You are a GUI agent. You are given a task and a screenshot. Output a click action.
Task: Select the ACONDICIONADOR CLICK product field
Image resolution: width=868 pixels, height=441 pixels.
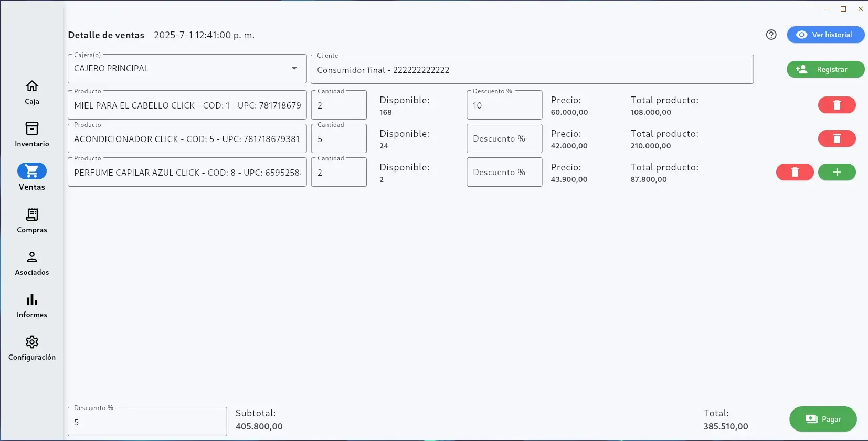click(187, 138)
